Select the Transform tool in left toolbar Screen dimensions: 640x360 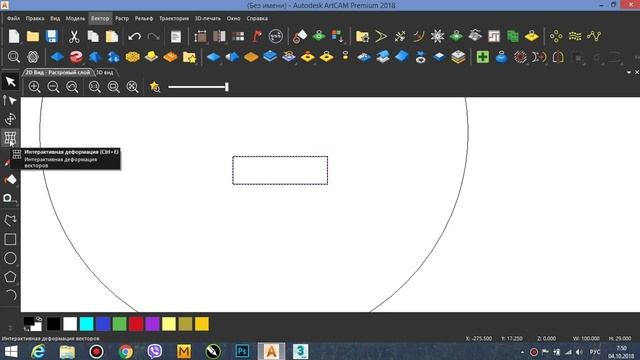click(10, 119)
